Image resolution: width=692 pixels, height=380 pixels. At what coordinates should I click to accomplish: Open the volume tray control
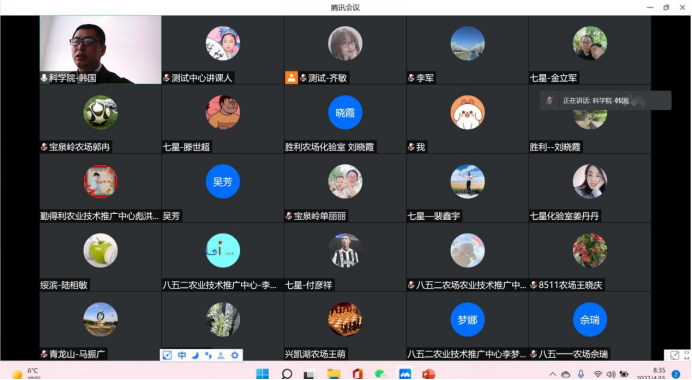pos(611,374)
